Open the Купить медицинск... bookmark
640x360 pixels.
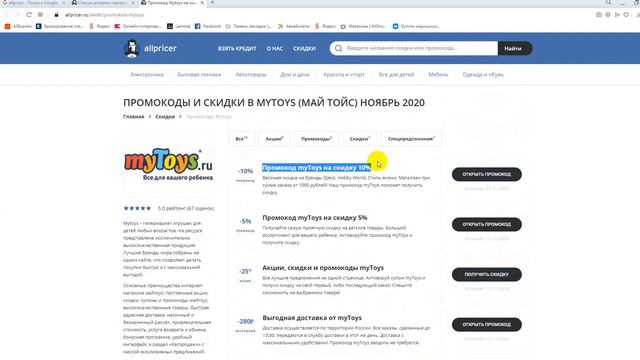click(x=416, y=26)
